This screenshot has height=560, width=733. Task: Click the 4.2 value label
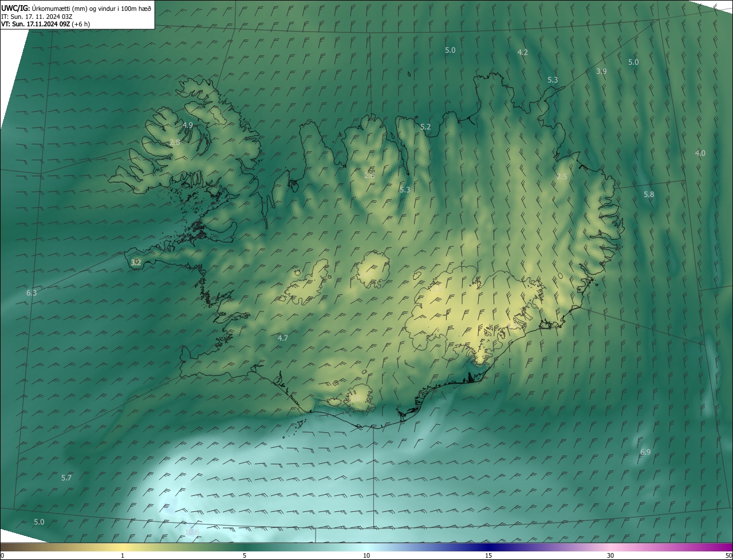[522, 52]
